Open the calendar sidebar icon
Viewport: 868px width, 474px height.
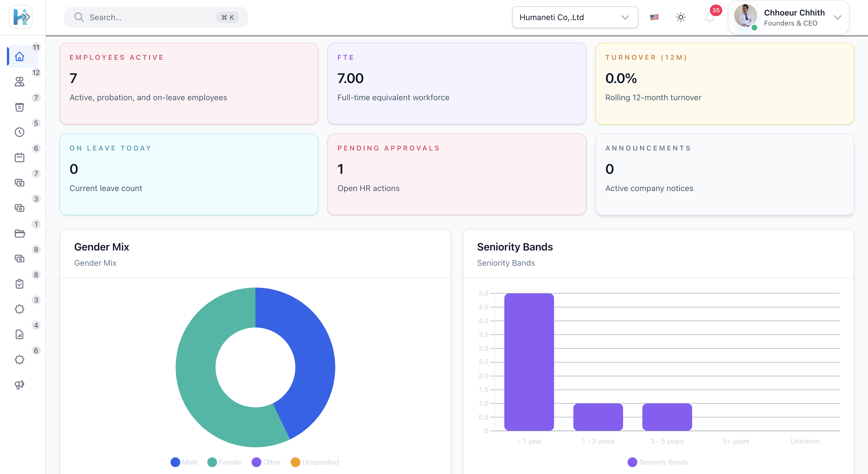point(20,157)
